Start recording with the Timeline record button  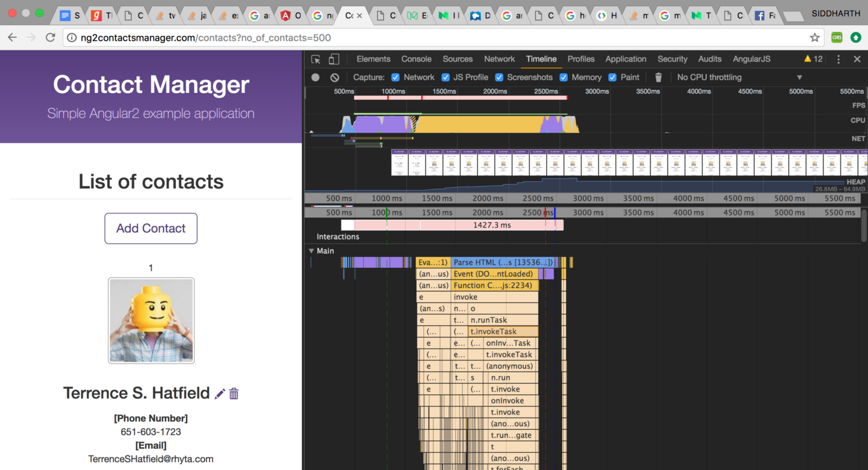point(315,78)
